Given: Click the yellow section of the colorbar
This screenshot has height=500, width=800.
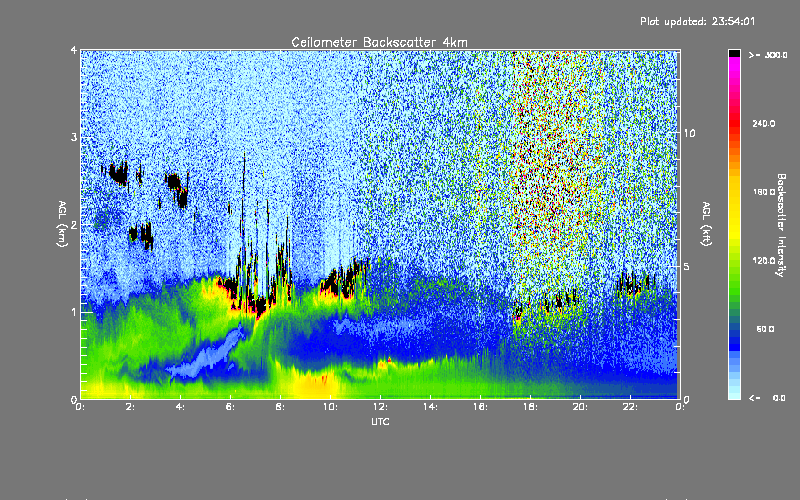Looking at the screenshot, I should 734,209.
